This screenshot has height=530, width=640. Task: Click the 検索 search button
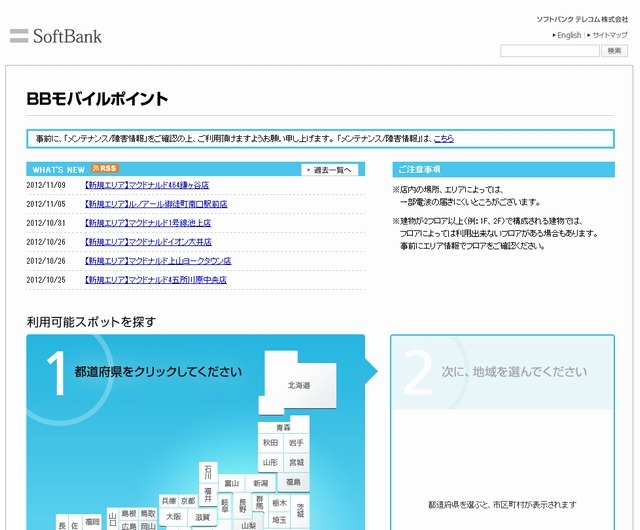(614, 51)
